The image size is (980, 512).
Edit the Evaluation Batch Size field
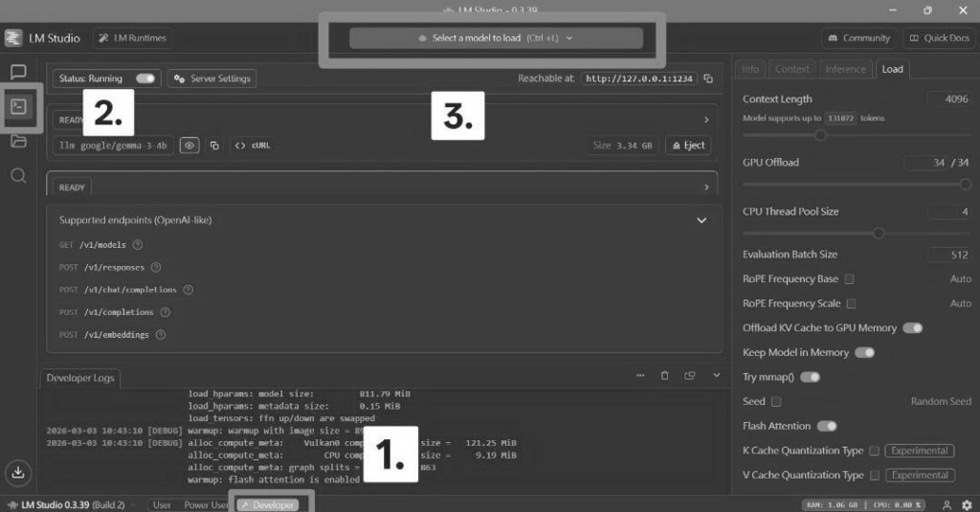tap(948, 256)
